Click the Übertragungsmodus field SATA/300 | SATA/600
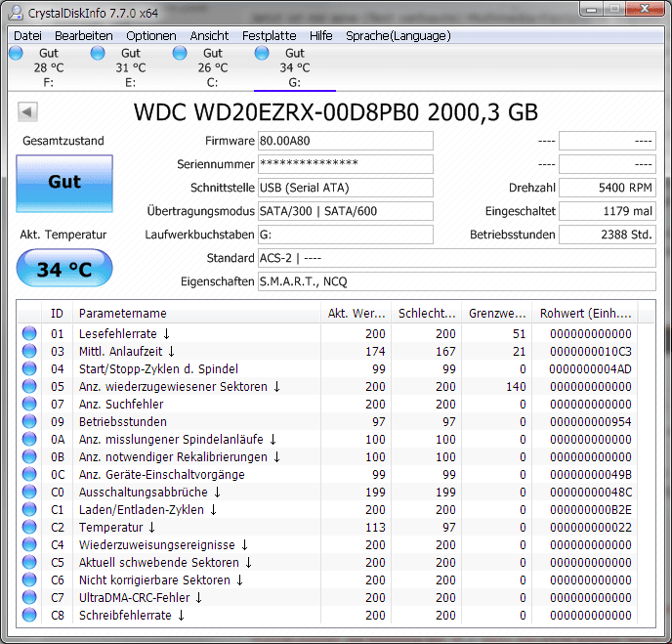672x644 pixels. pyautogui.click(x=346, y=211)
